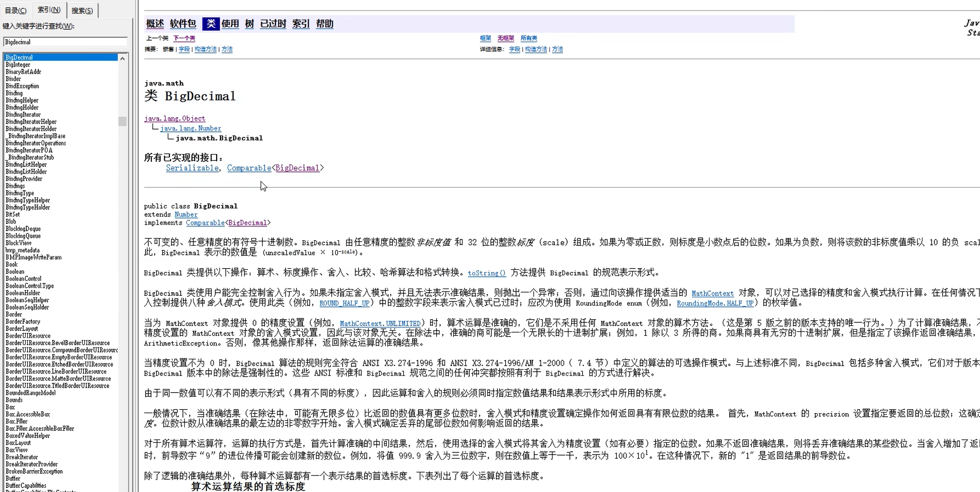Open the 软件包 navigation menu item
This screenshot has height=492, width=980.
point(182,24)
